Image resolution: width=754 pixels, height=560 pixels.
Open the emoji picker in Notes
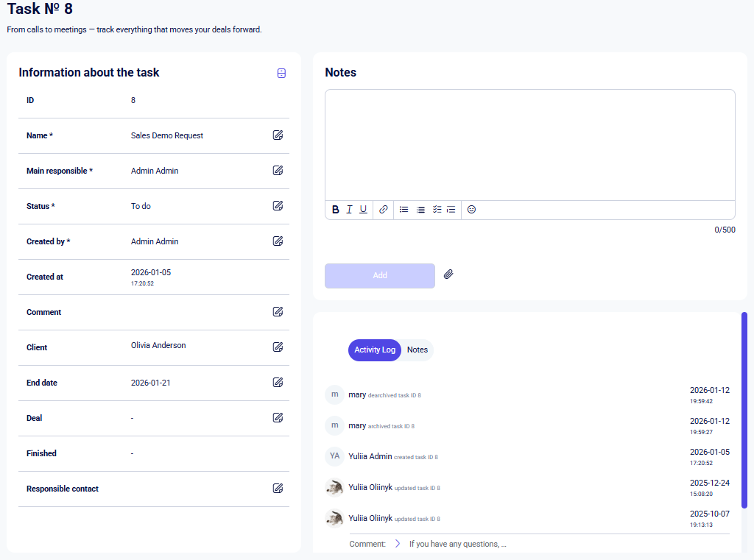click(x=471, y=210)
